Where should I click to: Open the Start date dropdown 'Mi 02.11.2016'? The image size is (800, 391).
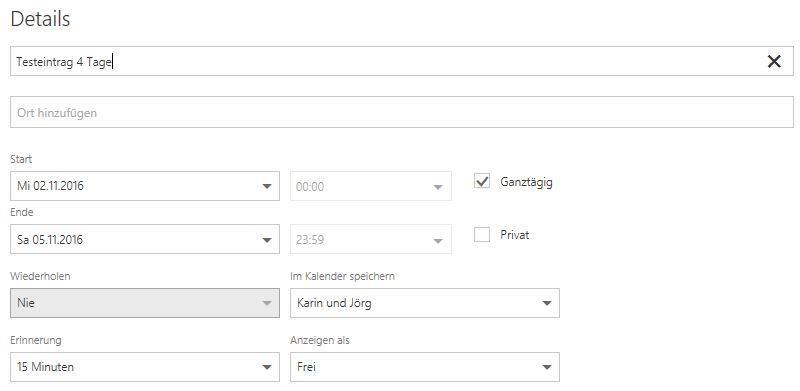(x=145, y=186)
